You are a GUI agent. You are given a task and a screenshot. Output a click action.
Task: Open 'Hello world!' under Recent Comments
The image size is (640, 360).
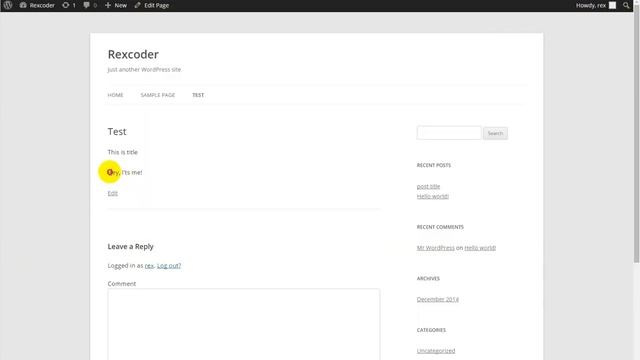[x=480, y=248]
